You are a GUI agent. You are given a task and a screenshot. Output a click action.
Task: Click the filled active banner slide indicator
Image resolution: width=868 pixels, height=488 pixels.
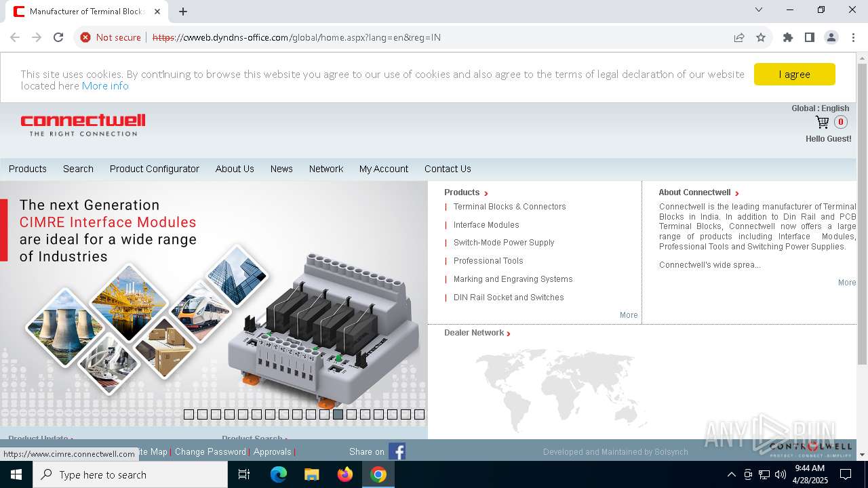click(338, 414)
